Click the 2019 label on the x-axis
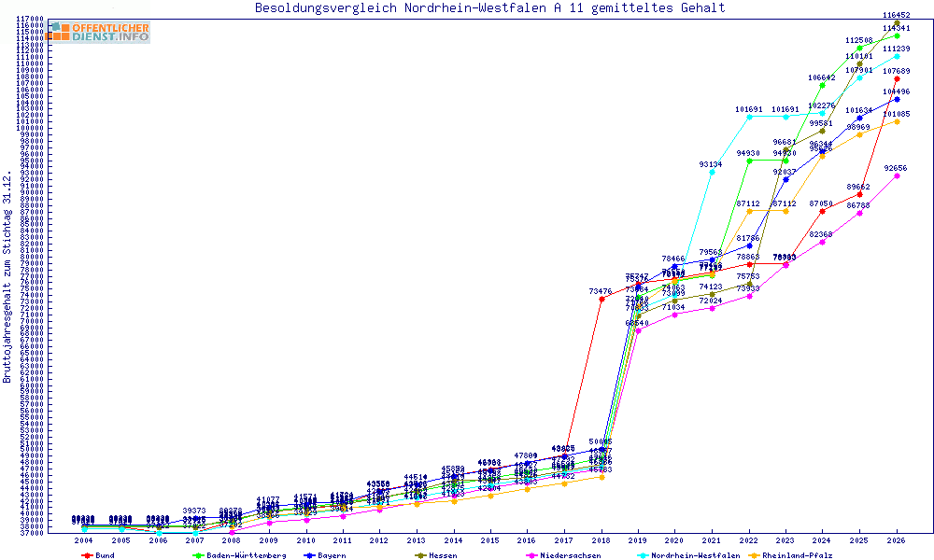934x560 pixels. (x=638, y=540)
